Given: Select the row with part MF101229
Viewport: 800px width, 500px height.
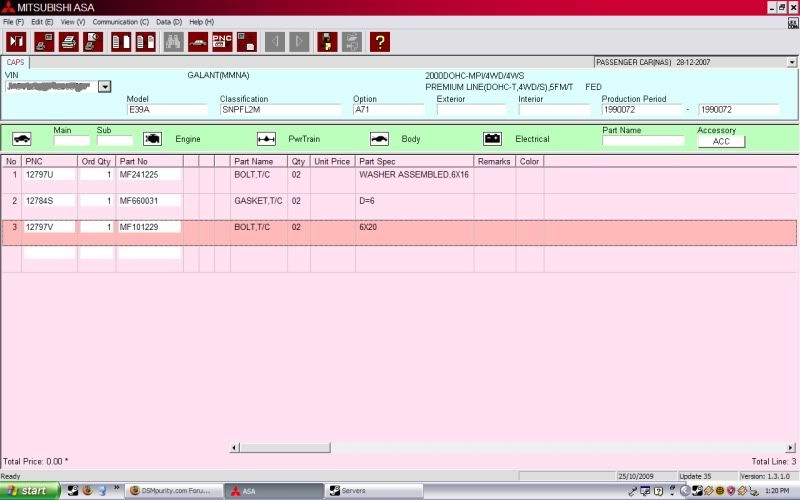Looking at the screenshot, I should 399,233.
